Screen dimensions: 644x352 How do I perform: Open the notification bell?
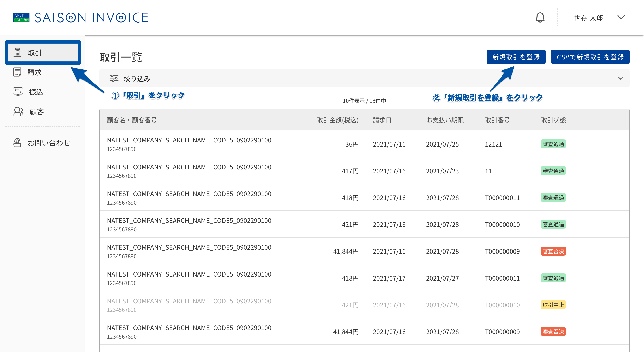coord(540,17)
